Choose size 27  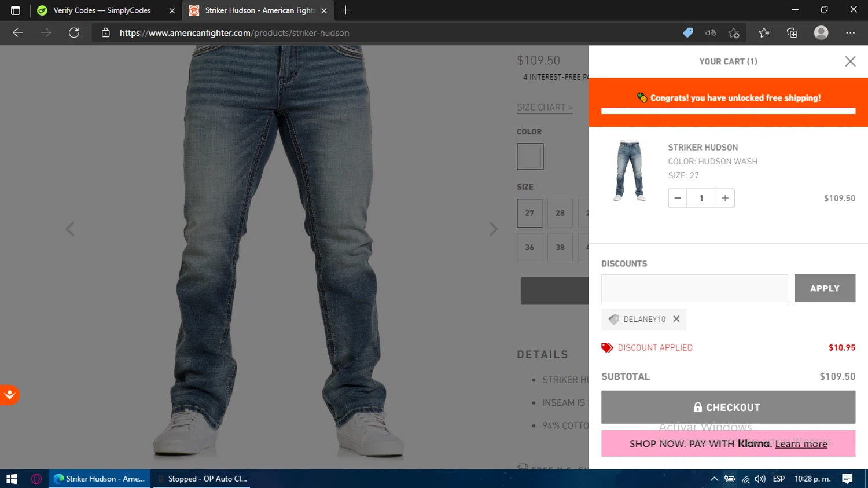click(529, 213)
